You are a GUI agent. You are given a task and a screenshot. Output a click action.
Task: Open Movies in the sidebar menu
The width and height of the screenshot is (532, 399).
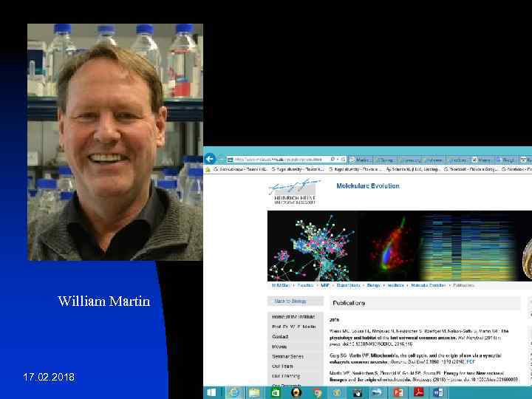pyautogui.click(x=279, y=347)
